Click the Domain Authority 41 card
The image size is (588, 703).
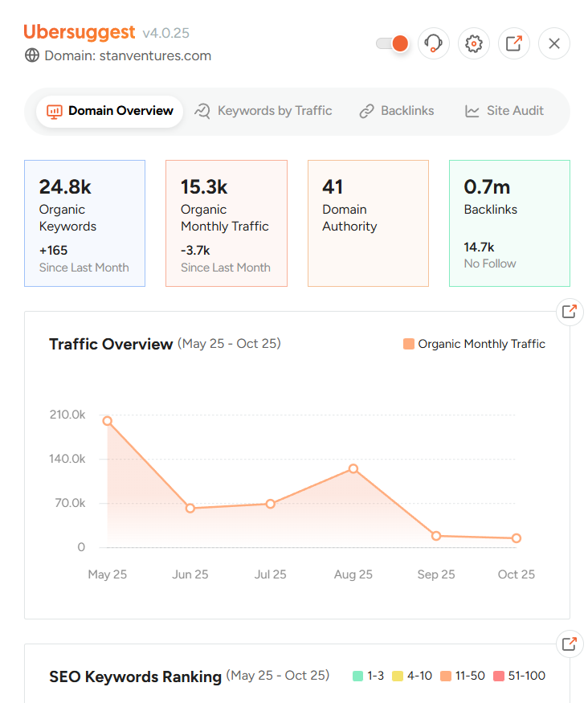tap(368, 223)
